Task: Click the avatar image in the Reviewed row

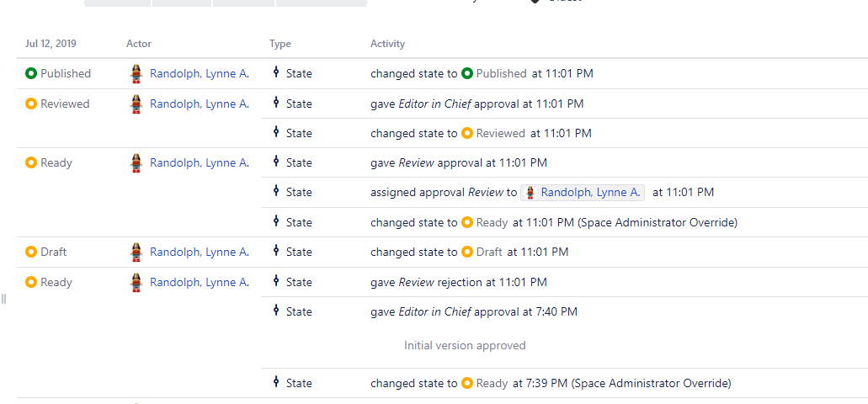Action: click(x=136, y=104)
